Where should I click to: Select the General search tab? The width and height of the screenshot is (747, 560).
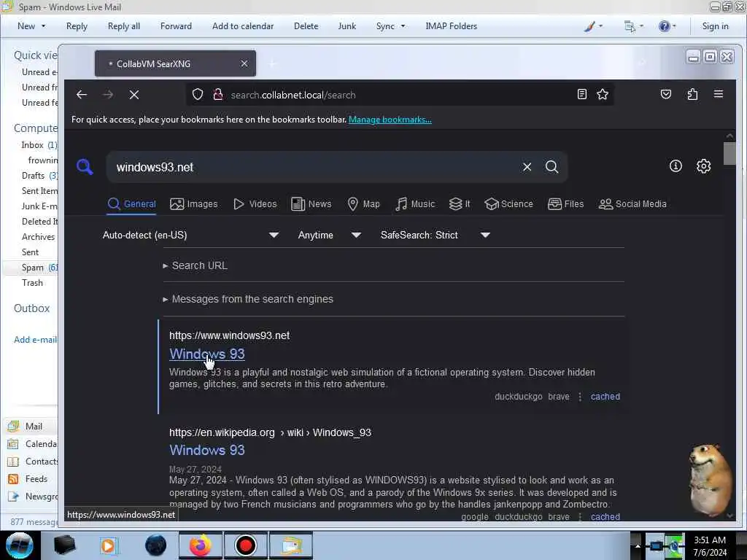point(132,204)
